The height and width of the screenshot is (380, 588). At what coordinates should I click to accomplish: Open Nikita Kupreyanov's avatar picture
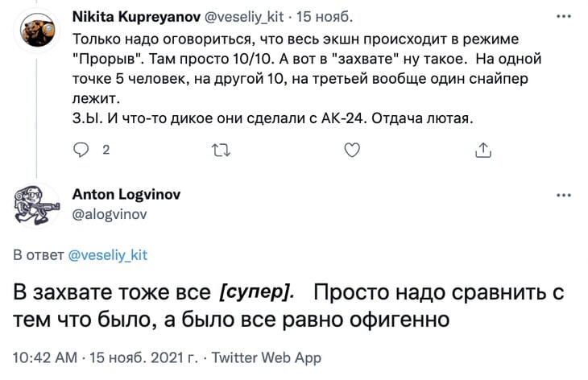coord(37,30)
